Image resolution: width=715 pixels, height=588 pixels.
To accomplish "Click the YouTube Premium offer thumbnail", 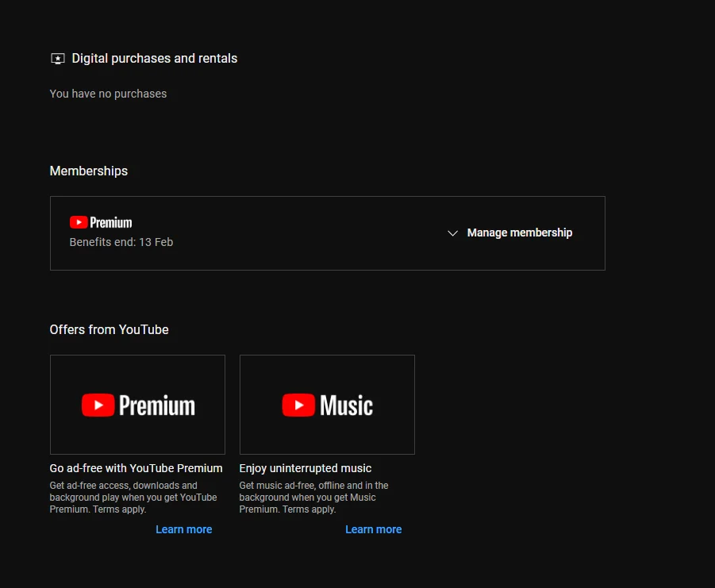I will pyautogui.click(x=137, y=405).
